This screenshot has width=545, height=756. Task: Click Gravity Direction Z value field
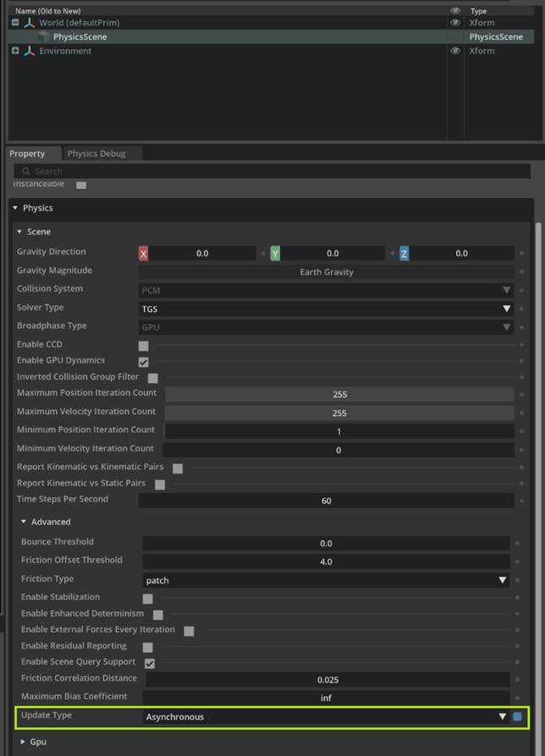pyautogui.click(x=461, y=254)
